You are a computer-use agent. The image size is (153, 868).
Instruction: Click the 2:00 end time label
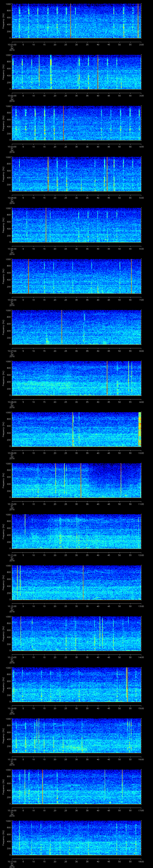[x=141, y=44]
